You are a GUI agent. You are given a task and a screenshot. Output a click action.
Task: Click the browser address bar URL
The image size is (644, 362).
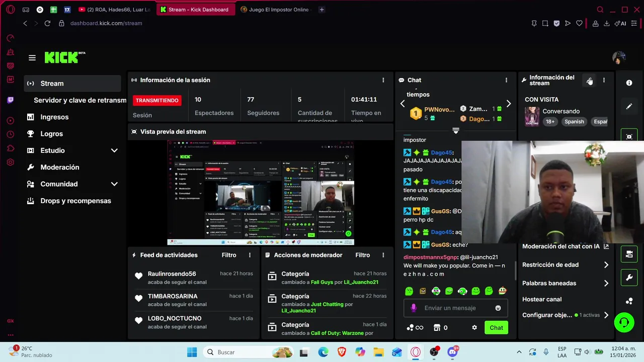[106, 23]
